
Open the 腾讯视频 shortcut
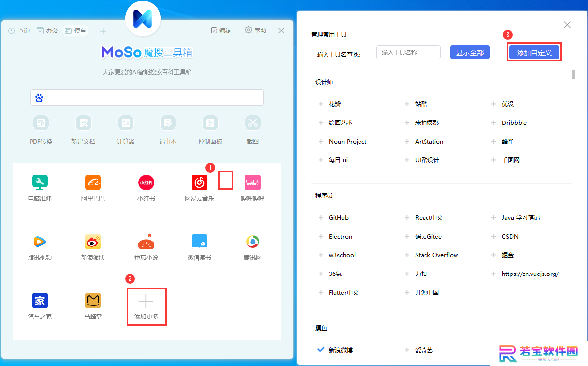(40, 242)
